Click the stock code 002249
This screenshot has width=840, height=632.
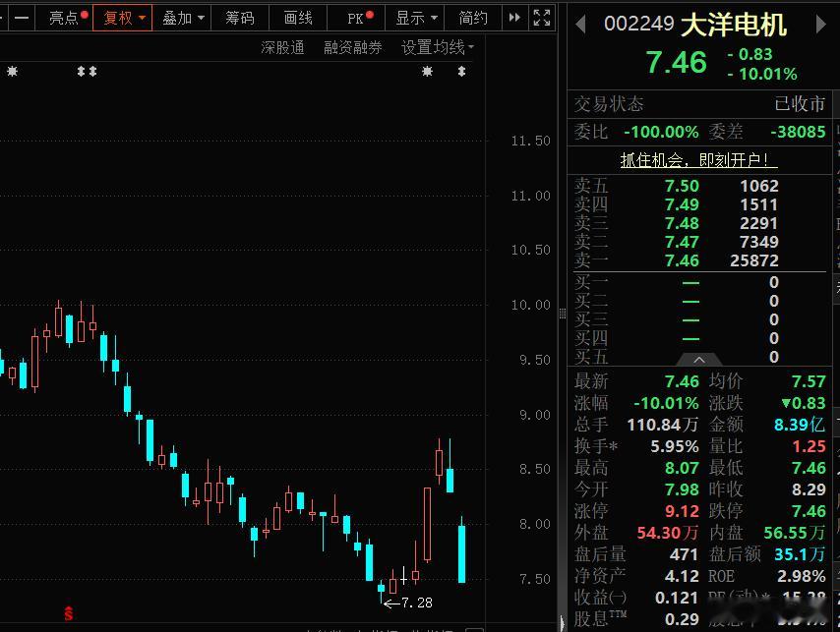point(638,24)
